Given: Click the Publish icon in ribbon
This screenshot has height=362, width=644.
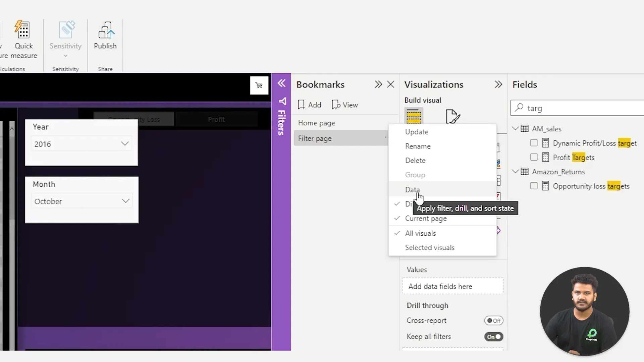Looking at the screenshot, I should (x=106, y=31).
